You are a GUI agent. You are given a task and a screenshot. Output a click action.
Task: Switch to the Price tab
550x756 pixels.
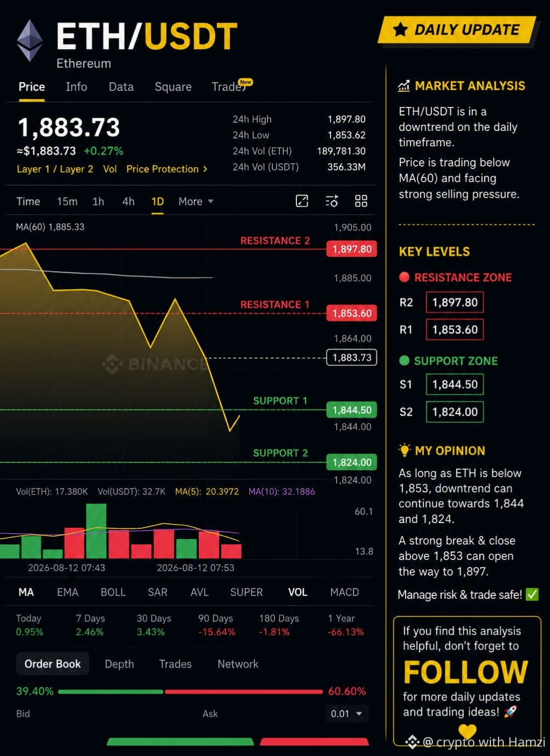pos(32,87)
